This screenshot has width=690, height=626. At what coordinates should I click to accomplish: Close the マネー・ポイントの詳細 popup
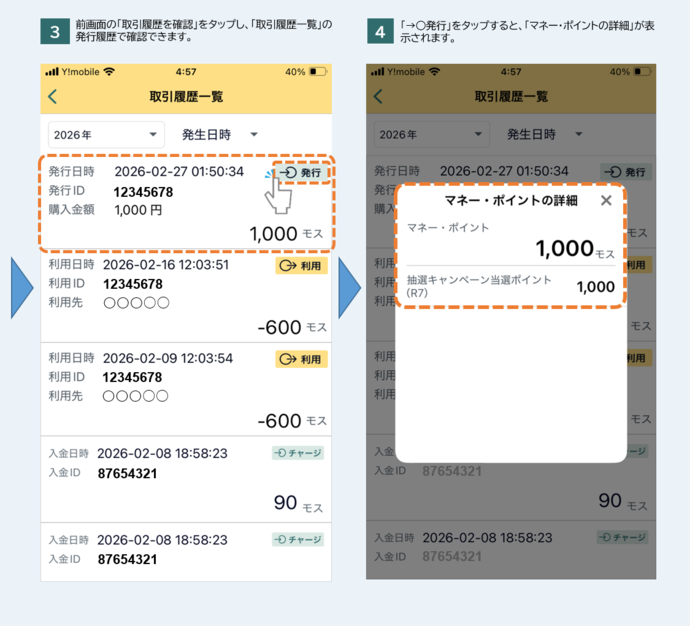click(606, 201)
